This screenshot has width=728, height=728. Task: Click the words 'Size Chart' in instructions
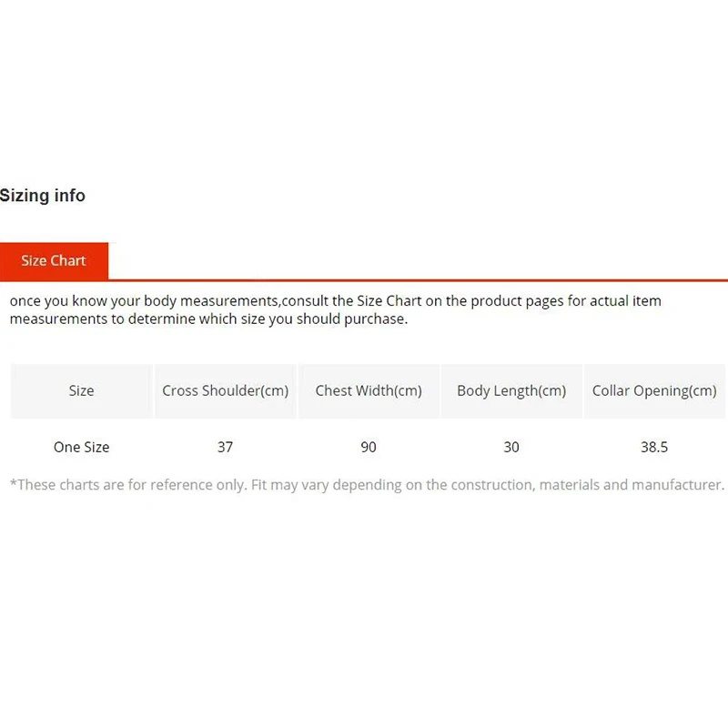click(389, 301)
